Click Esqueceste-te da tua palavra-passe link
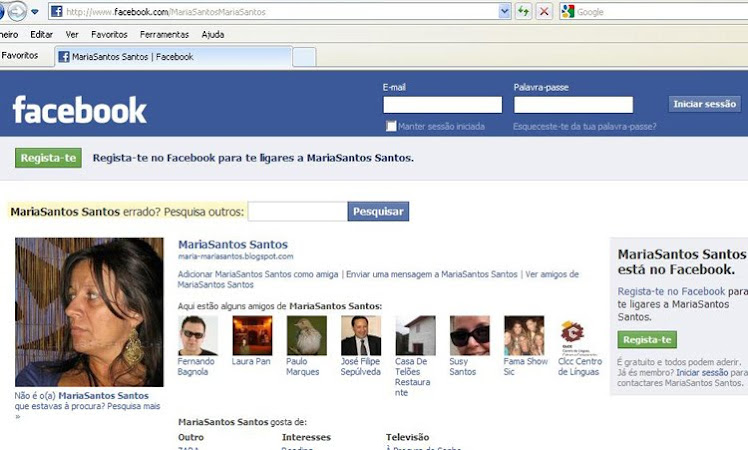 click(x=584, y=126)
